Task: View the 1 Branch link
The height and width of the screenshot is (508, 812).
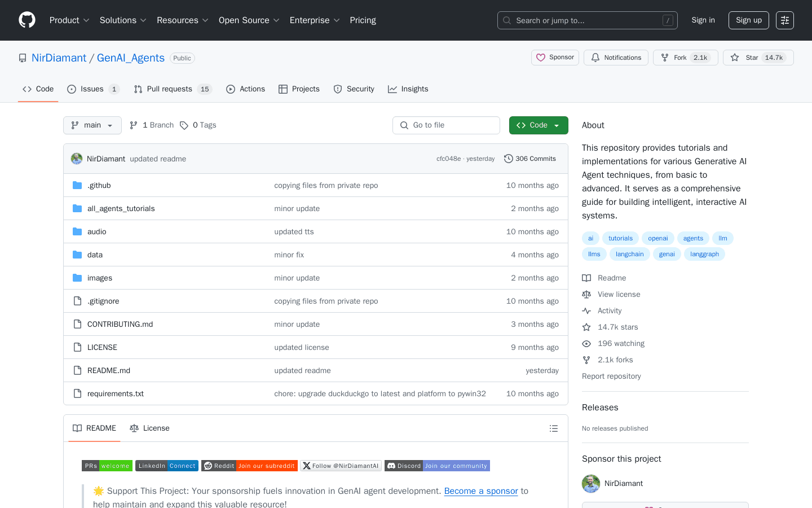Action: click(x=152, y=125)
